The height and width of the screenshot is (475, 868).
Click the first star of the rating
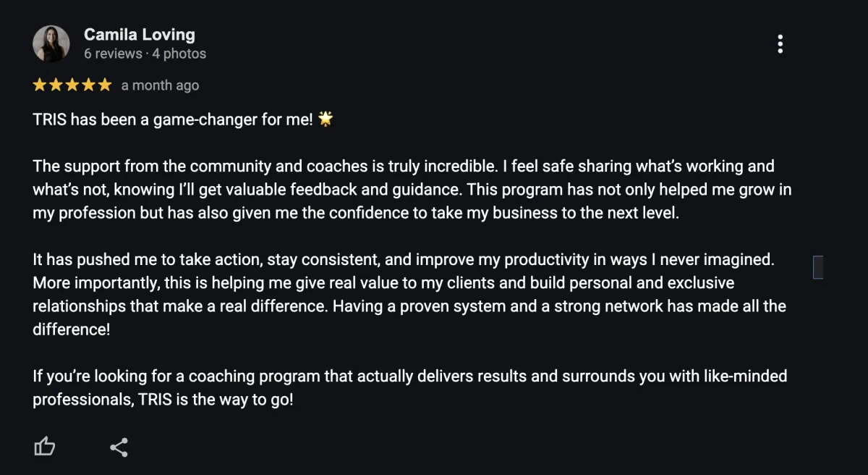coord(40,85)
